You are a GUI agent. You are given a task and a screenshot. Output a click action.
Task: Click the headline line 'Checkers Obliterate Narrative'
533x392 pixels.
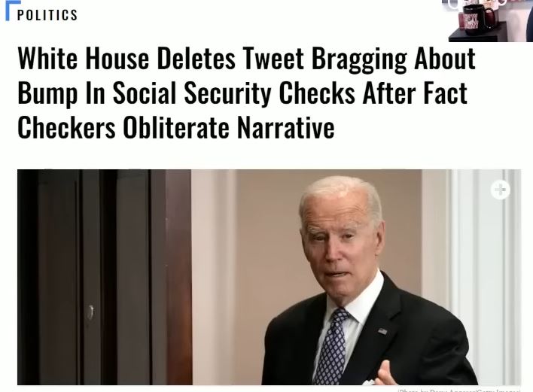[x=175, y=127]
